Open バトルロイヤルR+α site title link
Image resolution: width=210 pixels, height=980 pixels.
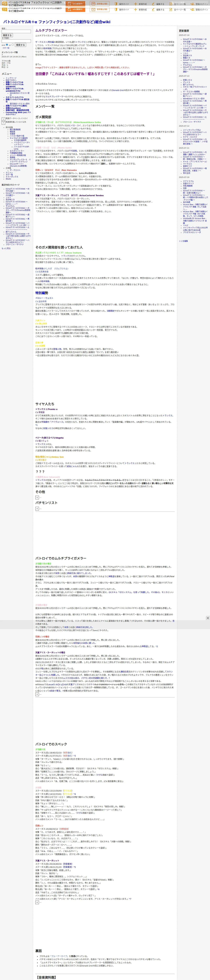[x=57, y=22]
